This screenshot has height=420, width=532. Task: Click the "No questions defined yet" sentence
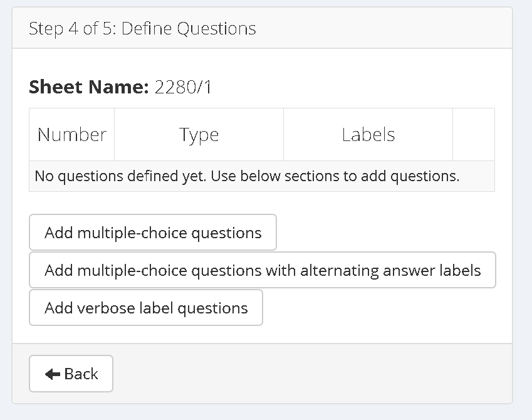pos(120,176)
